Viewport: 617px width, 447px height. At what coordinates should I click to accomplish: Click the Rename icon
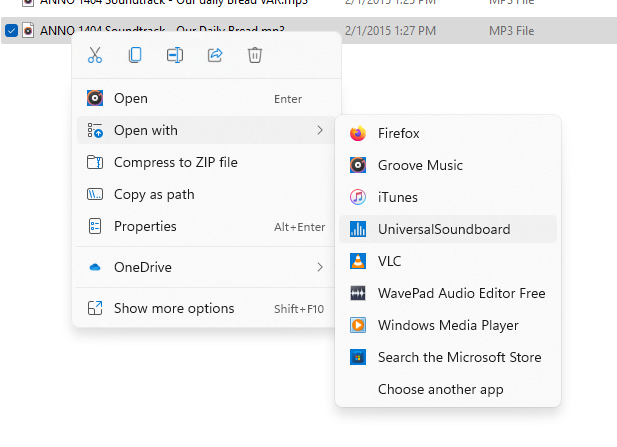175,55
